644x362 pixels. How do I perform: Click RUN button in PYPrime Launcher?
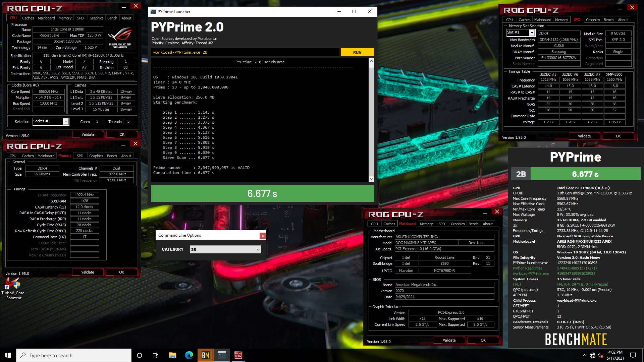point(357,52)
